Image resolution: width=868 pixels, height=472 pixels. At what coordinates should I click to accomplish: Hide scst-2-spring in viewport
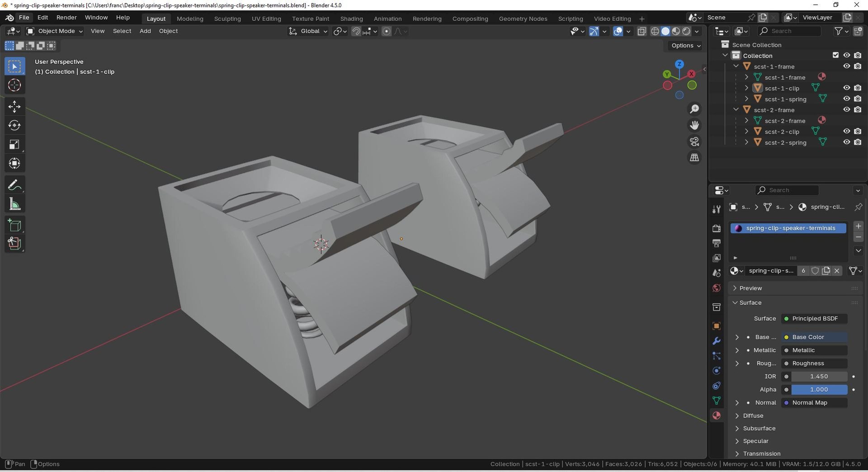846,142
